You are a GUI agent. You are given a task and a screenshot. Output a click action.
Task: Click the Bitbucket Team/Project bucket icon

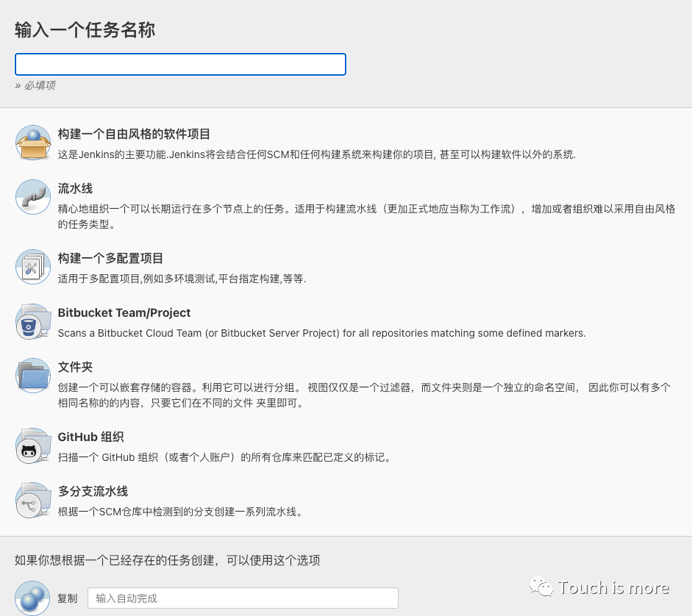pos(33,321)
